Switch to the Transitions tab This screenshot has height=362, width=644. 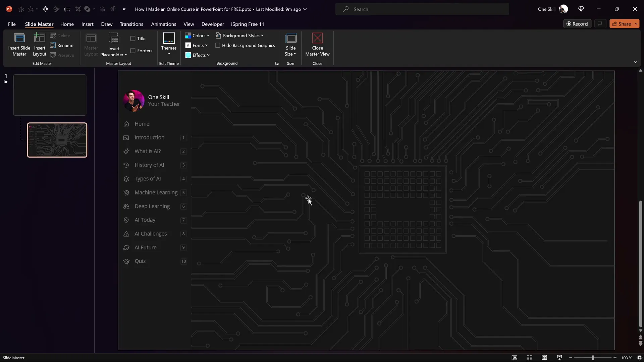coord(131,24)
